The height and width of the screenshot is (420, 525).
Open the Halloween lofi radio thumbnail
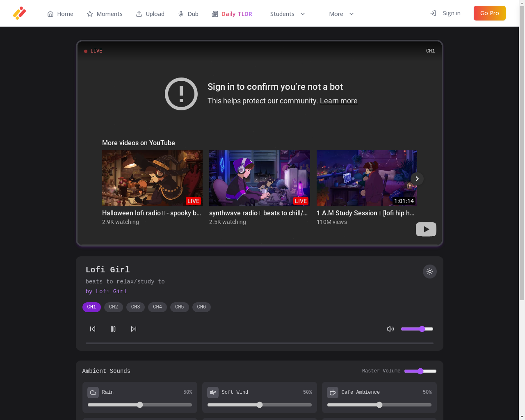(152, 178)
